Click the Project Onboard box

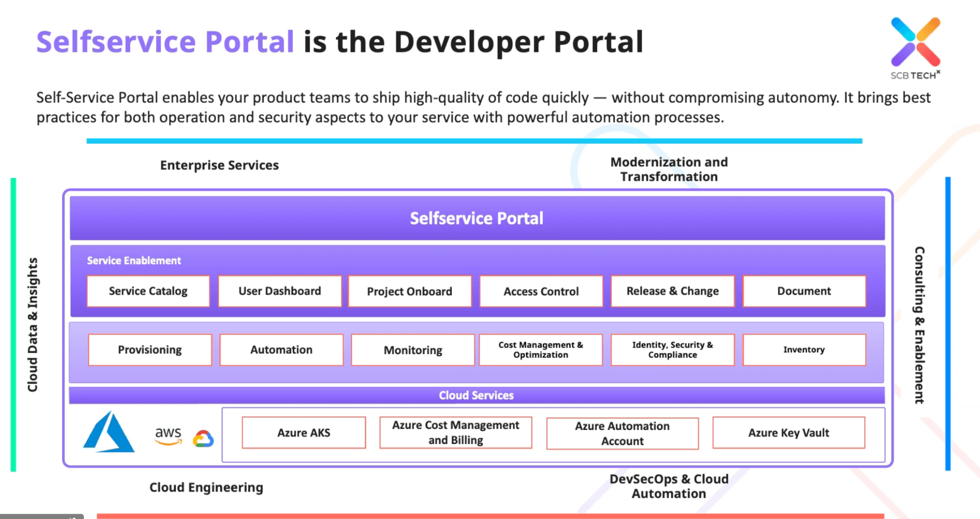(410, 291)
